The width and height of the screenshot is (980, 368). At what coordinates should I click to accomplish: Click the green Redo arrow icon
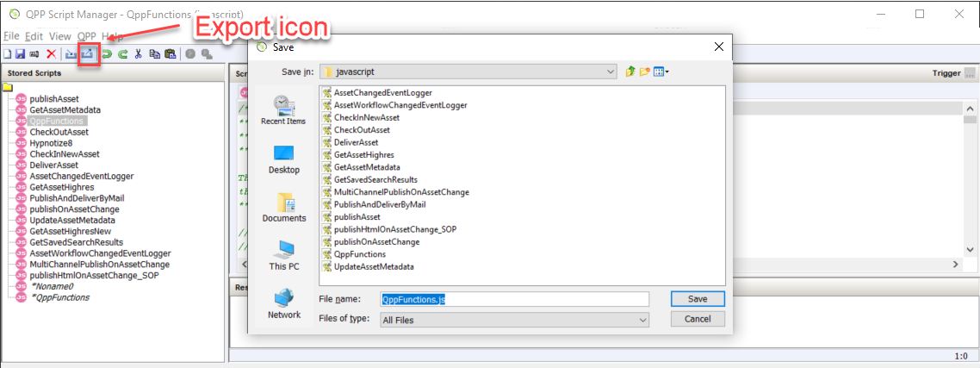tap(123, 54)
